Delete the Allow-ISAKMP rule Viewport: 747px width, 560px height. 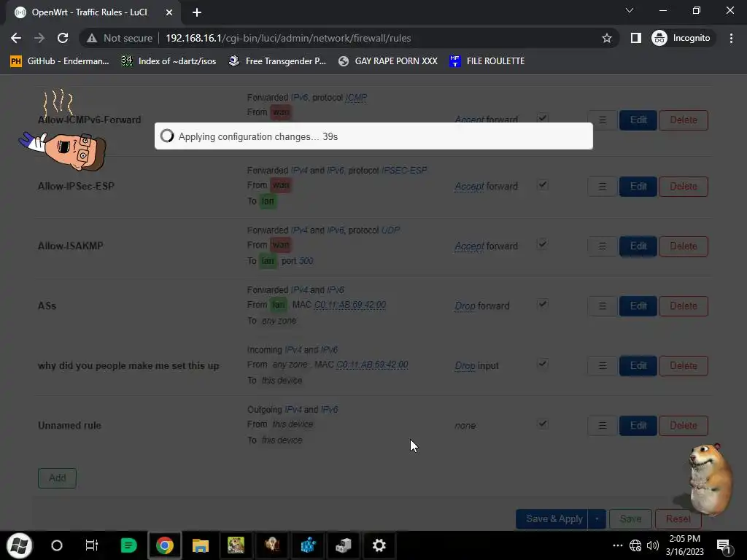[683, 246]
